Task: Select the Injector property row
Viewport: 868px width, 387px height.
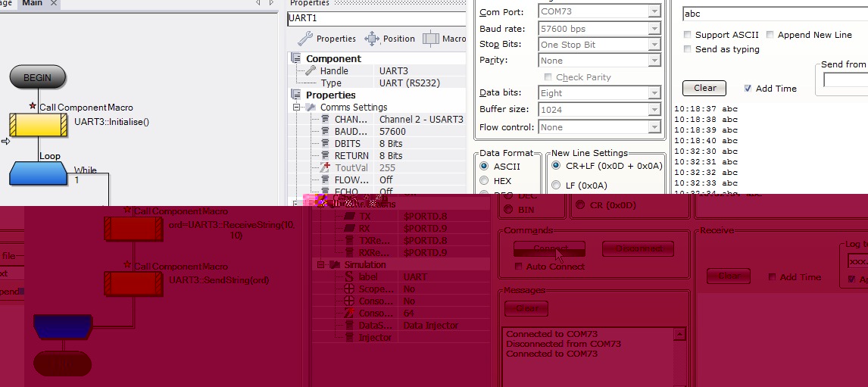Action: [401, 338]
